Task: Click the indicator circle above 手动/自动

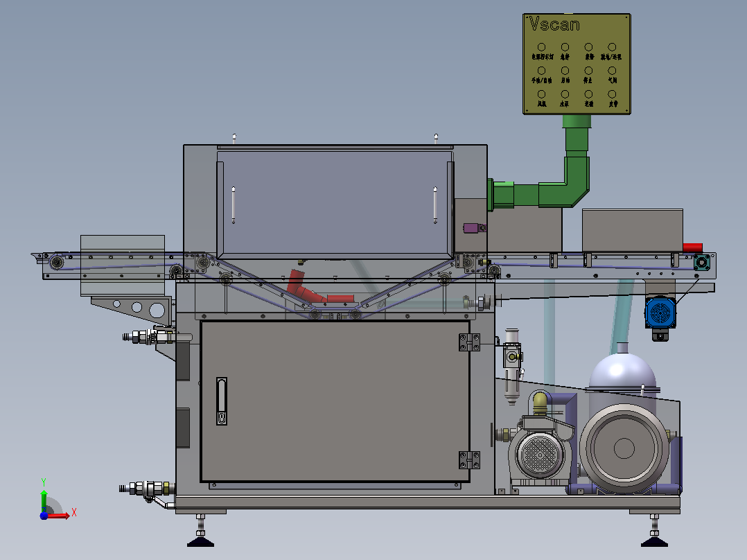Action: [x=542, y=71]
